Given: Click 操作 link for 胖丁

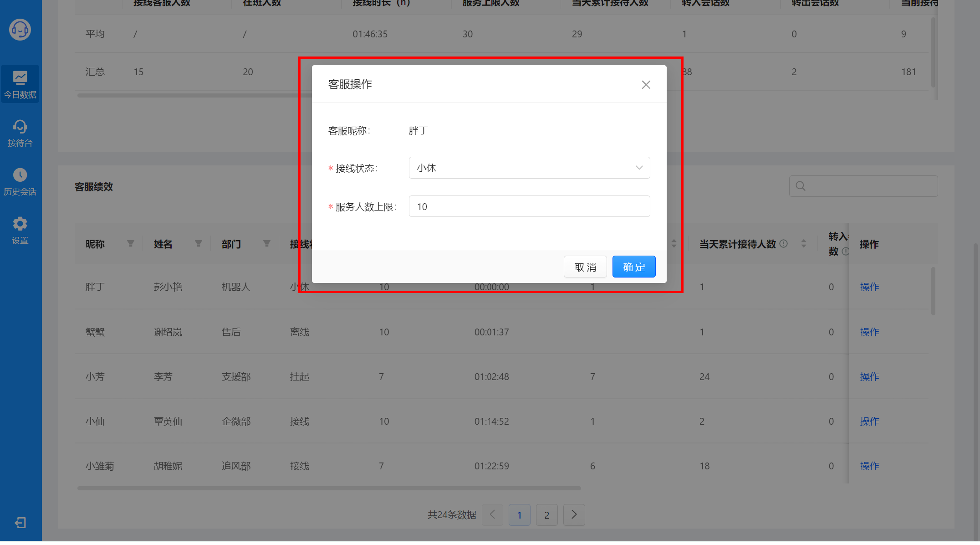Looking at the screenshot, I should (869, 287).
